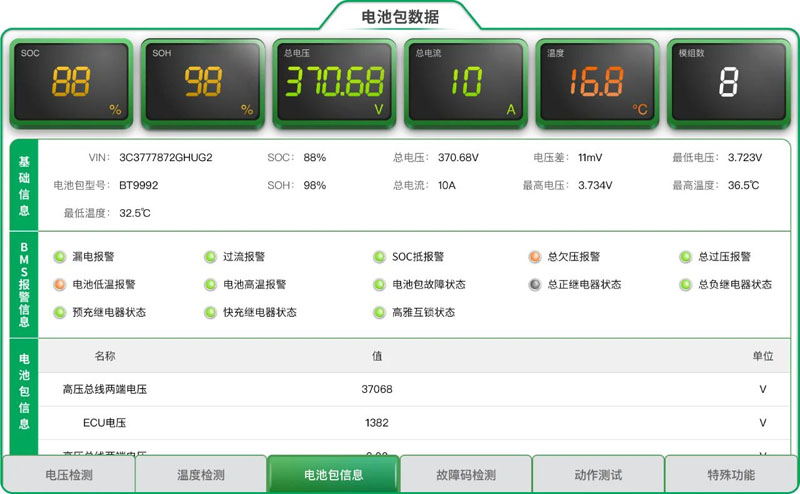
Task: Open the 动作测试 tab
Action: point(597,475)
